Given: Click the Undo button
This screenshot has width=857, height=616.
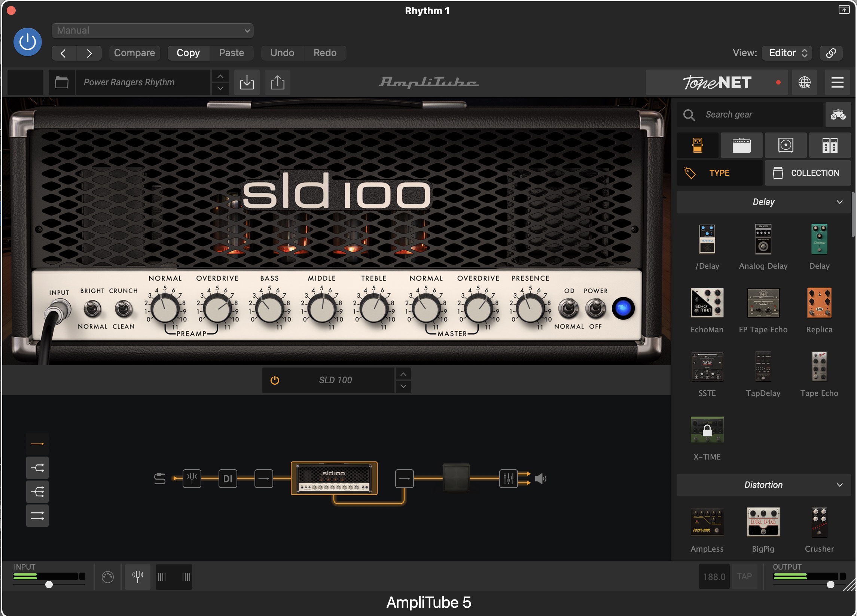Looking at the screenshot, I should pyautogui.click(x=282, y=53).
